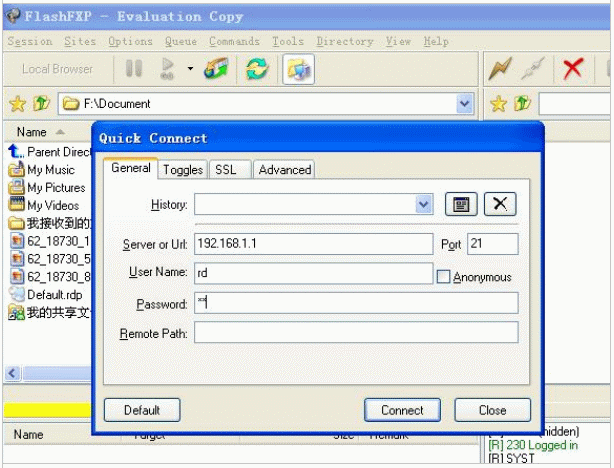Select the My Pictures folder
614x468 pixels.
pyautogui.click(x=47, y=188)
